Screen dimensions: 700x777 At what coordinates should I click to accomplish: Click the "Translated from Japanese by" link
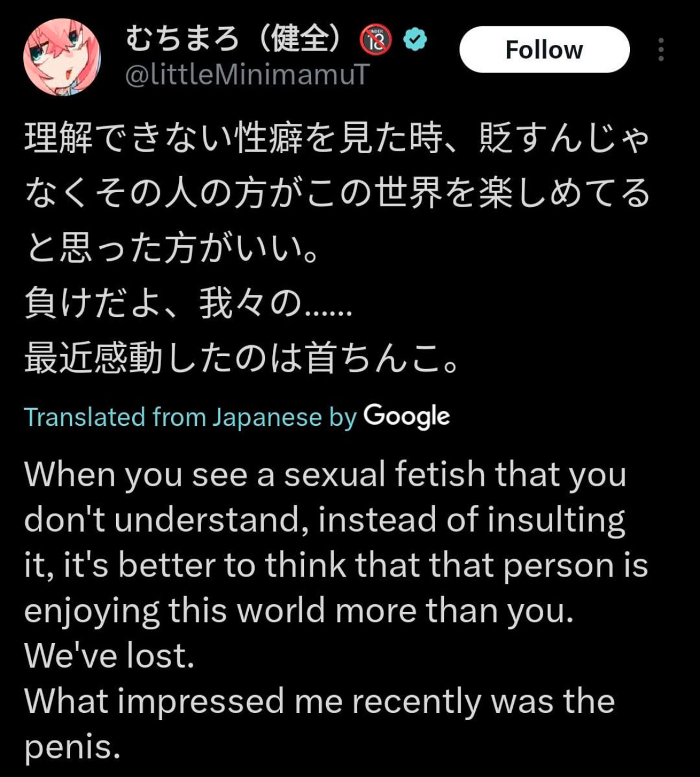tap(190, 417)
